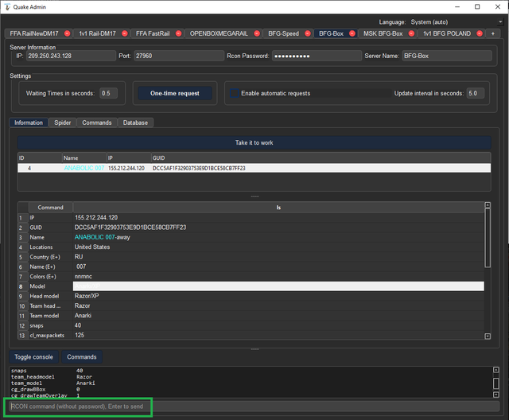
Task: Minimize the Quake Admin window
Action: 457,7
